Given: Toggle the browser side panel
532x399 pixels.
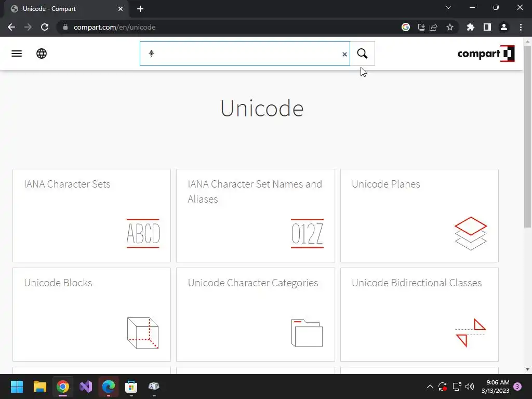Looking at the screenshot, I should coord(487,27).
